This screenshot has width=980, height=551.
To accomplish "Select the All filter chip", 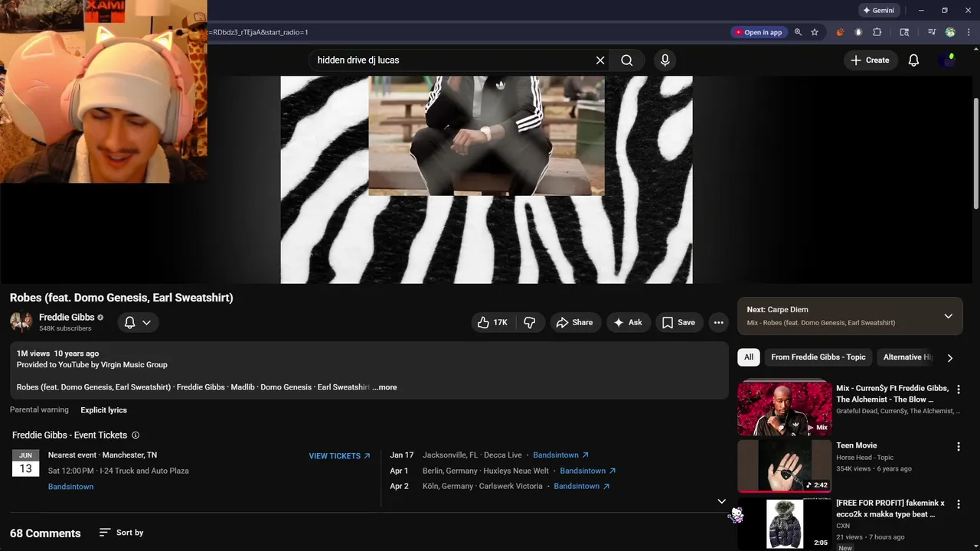I will click(749, 357).
